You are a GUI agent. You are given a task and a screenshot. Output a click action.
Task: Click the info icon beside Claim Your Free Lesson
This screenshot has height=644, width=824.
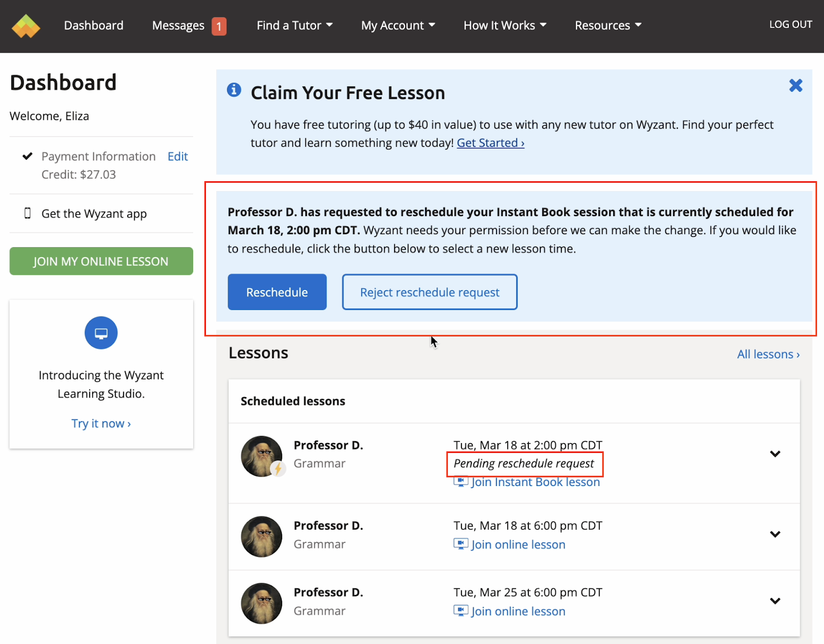(234, 90)
